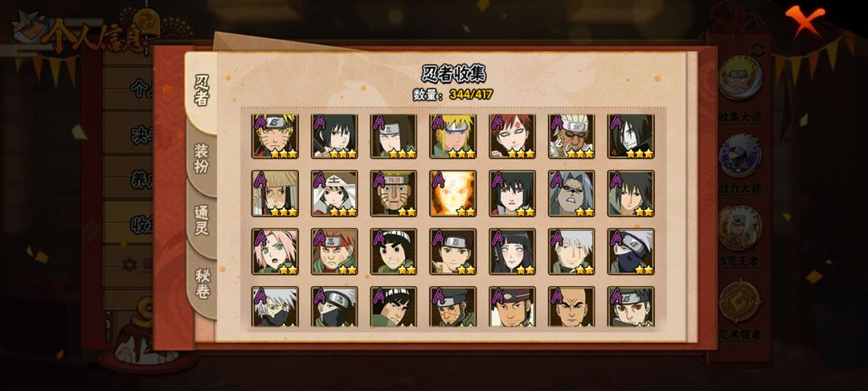The height and width of the screenshot is (391, 868).
Task: Switch to the 装扮 tab
Action: (x=201, y=158)
